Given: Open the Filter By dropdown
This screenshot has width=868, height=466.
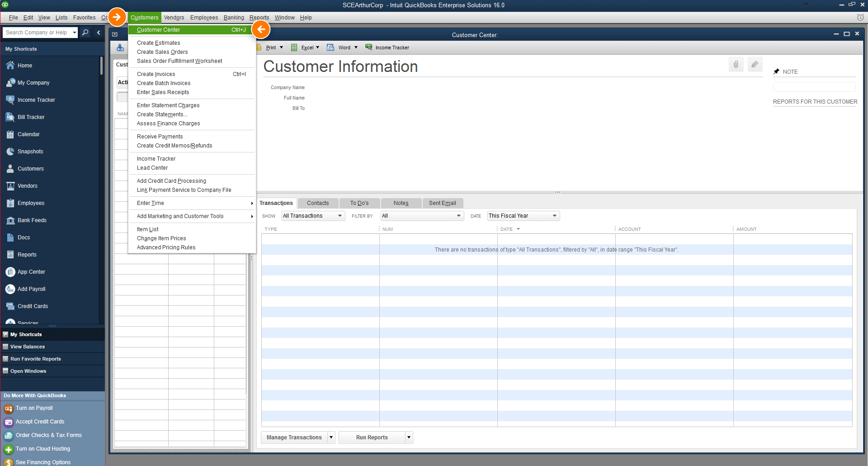Looking at the screenshot, I should pyautogui.click(x=422, y=216).
